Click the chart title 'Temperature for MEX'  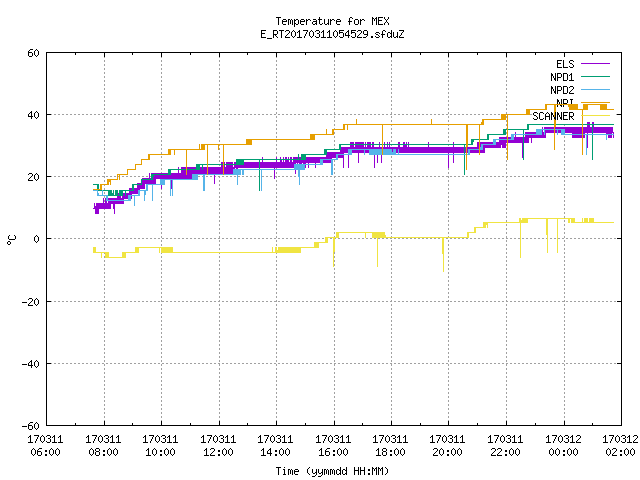pos(332,21)
